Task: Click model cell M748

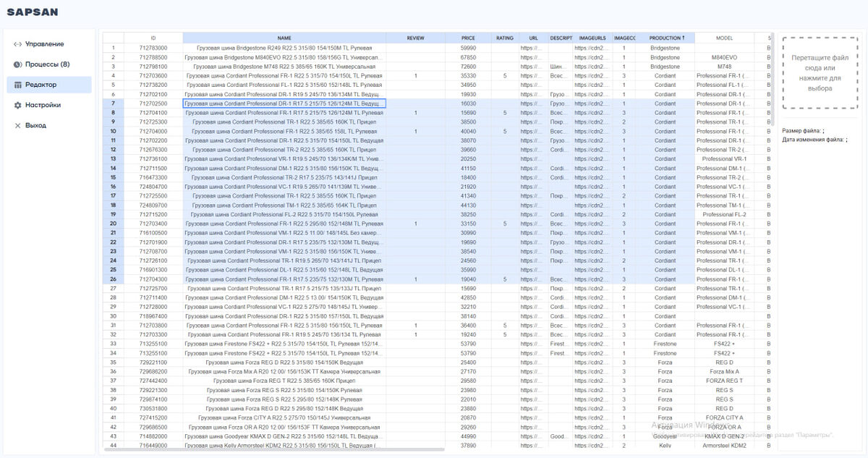Action: [724, 67]
